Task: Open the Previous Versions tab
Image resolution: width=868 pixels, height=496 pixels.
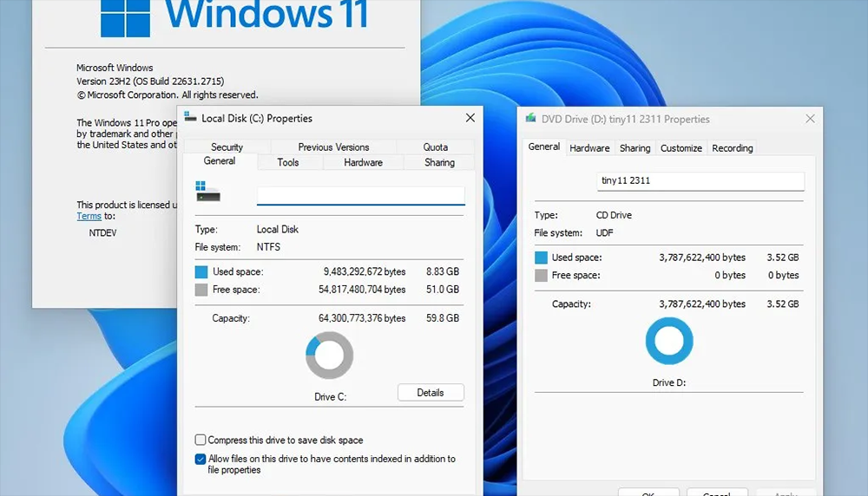Action: pyautogui.click(x=333, y=147)
